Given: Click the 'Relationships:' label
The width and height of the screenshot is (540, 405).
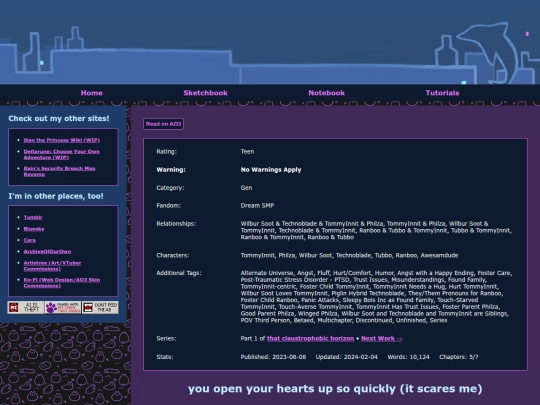Looking at the screenshot, I should coord(176,224).
